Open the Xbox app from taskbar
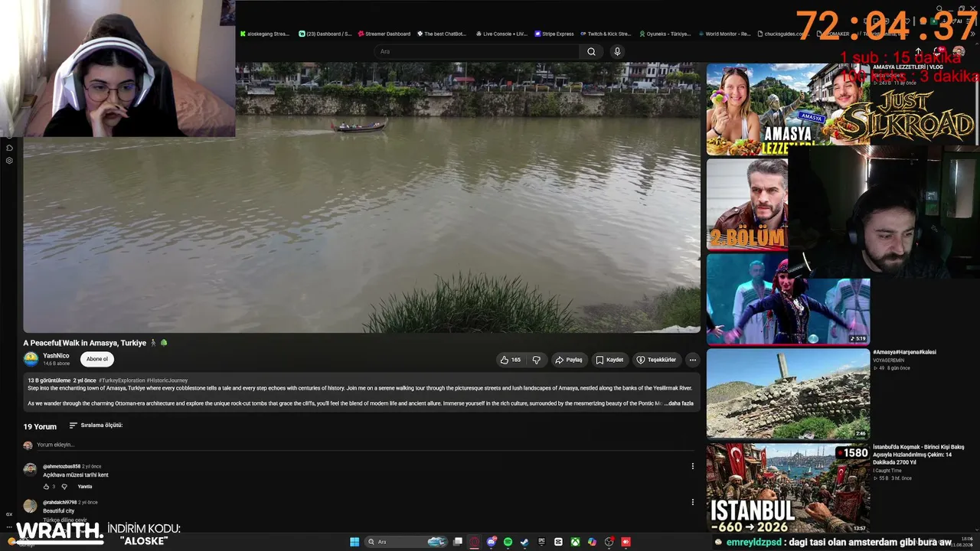 pyautogui.click(x=575, y=542)
